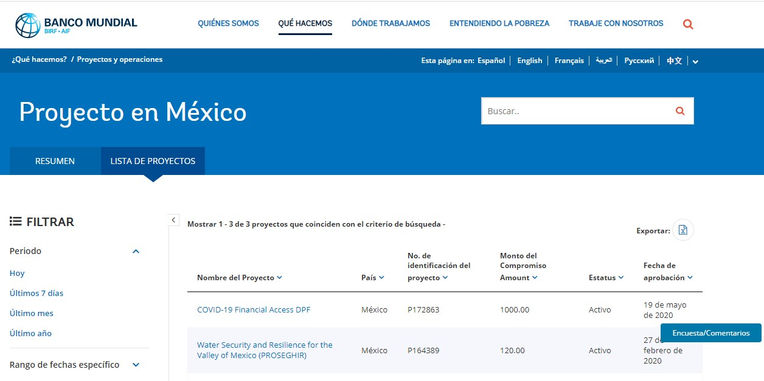Open TRABAJE CON NOSOTROS menu
Image resolution: width=764 pixels, height=381 pixels.
[616, 23]
